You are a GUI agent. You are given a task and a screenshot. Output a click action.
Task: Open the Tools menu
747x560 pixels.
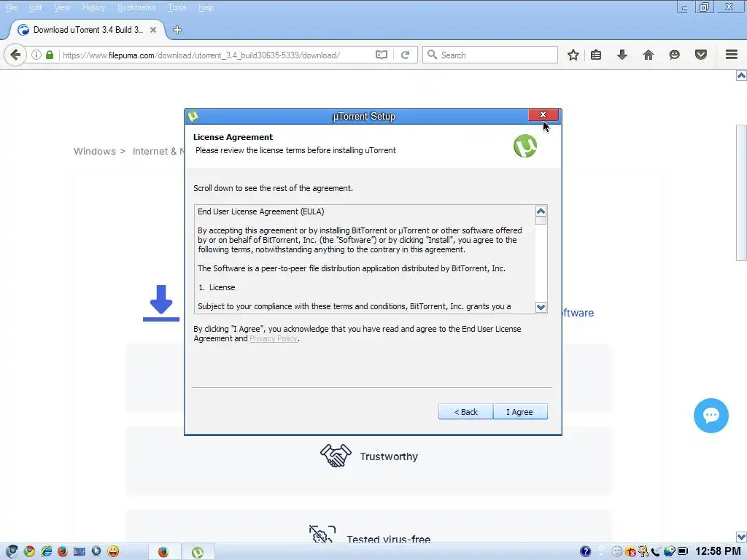click(177, 7)
